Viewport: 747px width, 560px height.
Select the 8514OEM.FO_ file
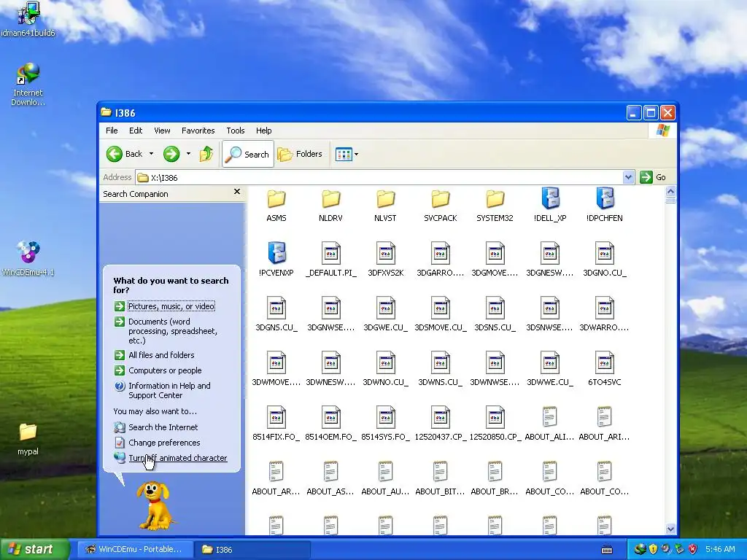click(x=330, y=422)
